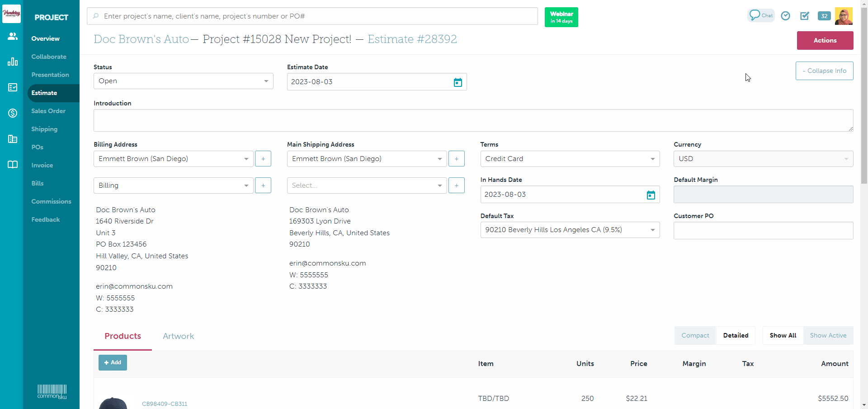Open the clock reminders icon at top right
Image resolution: width=868 pixels, height=409 pixels.
click(785, 15)
